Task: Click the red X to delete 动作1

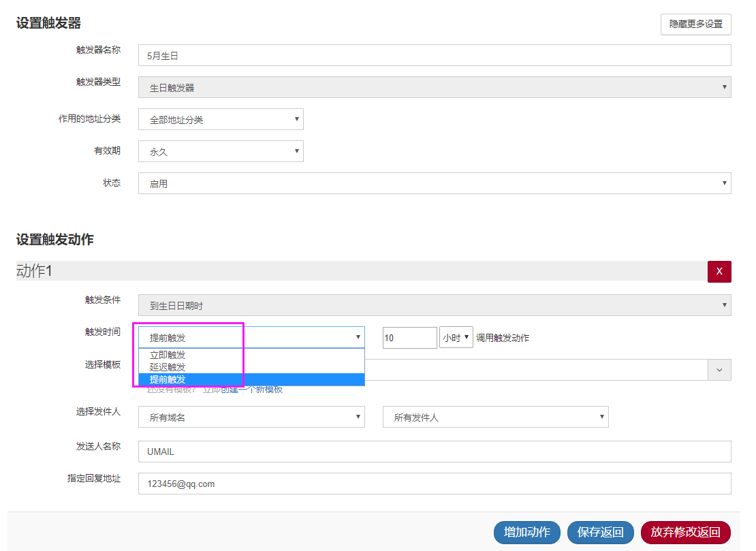Action: coord(719,271)
